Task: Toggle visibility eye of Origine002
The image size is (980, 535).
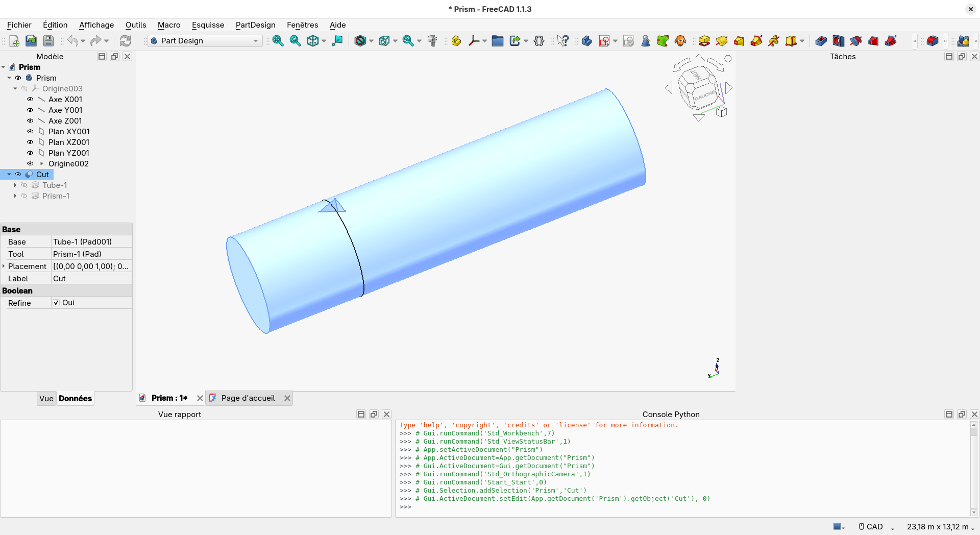Action: pyautogui.click(x=30, y=164)
